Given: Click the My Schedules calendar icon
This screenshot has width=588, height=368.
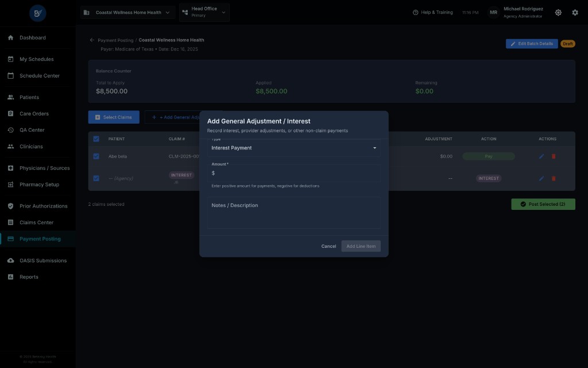Looking at the screenshot, I should click(x=10, y=59).
